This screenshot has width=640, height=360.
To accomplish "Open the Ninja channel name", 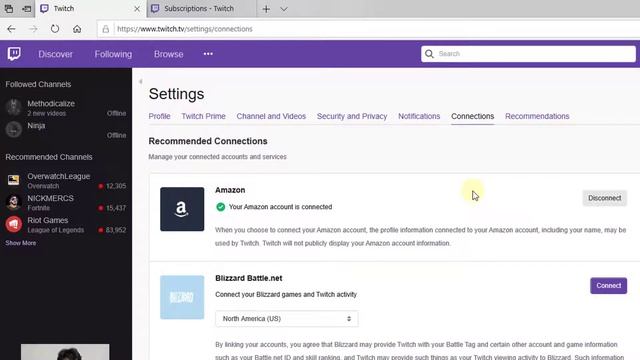I will (36, 126).
